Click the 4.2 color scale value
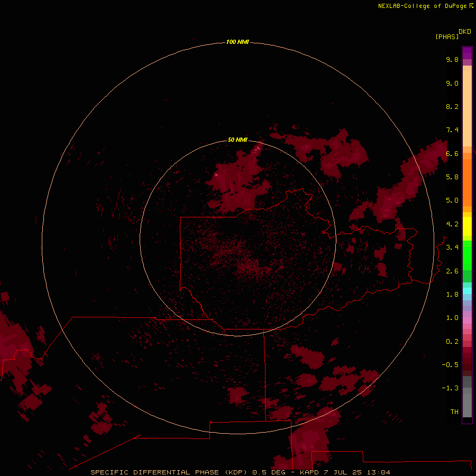This screenshot has height=476, width=476. pos(452,224)
